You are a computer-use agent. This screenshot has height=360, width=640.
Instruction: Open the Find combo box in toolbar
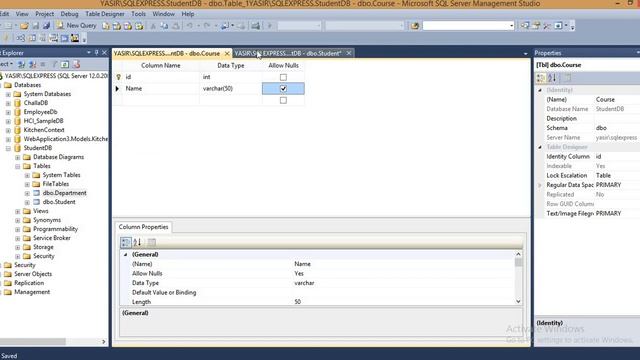[469, 26]
